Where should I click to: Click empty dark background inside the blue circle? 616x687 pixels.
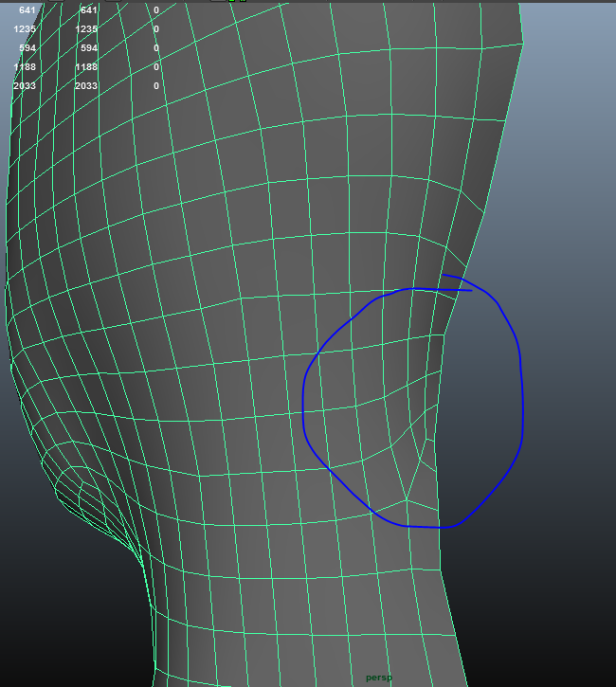[479, 417]
